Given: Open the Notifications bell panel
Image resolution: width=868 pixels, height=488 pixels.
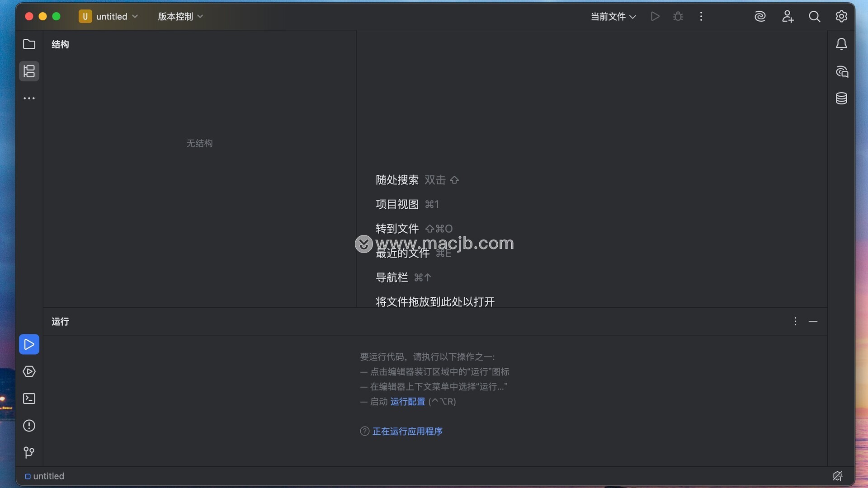Looking at the screenshot, I should (x=841, y=44).
